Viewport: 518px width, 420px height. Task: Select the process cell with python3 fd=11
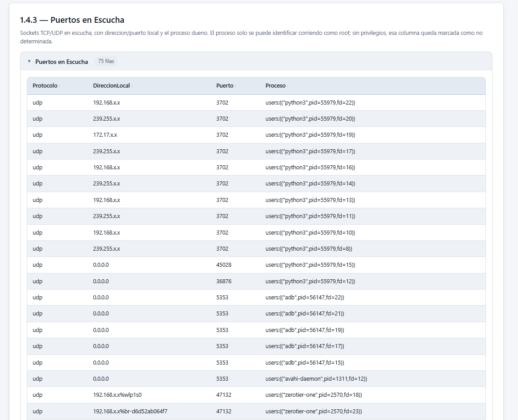click(310, 216)
